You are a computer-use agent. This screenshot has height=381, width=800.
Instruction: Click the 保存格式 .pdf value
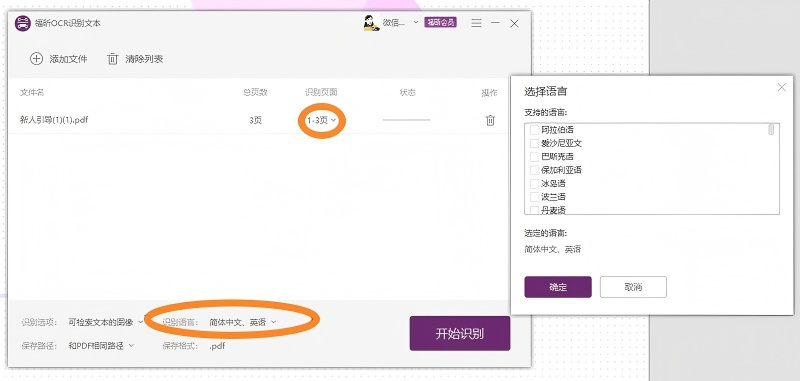tap(217, 346)
